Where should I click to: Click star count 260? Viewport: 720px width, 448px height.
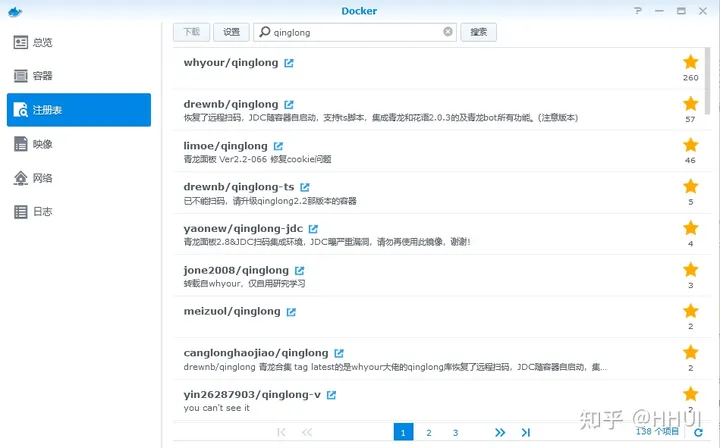690,78
